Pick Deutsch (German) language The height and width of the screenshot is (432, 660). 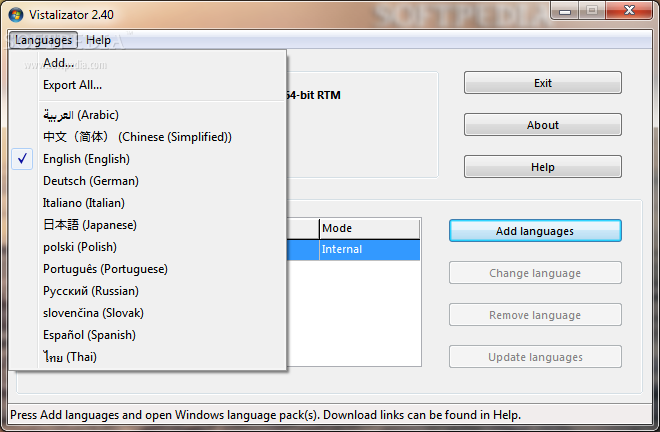[148, 181]
